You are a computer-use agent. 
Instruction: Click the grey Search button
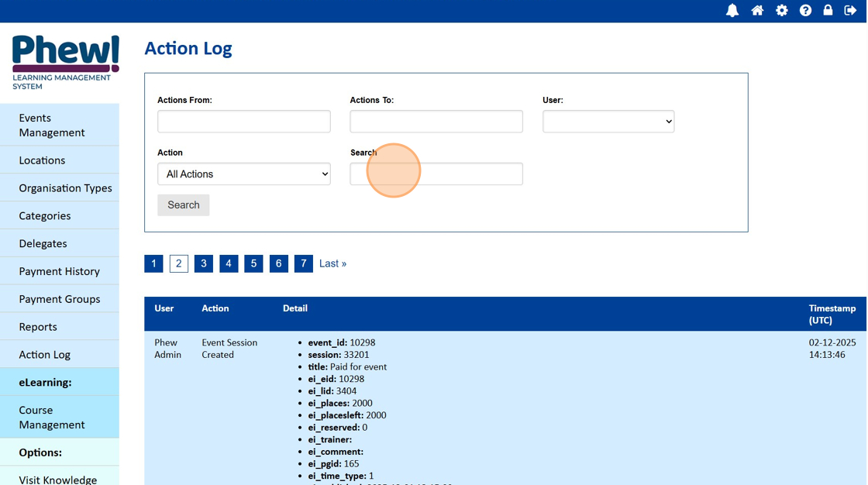(183, 205)
